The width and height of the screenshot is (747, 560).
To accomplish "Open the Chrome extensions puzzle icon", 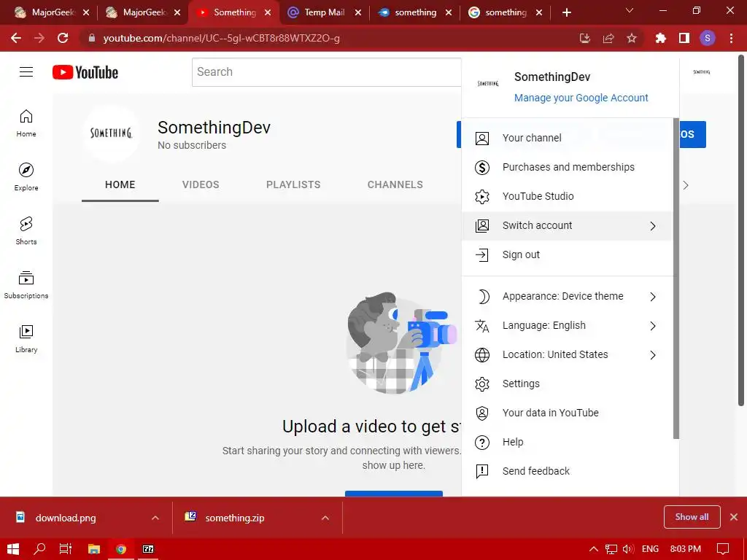I will [x=660, y=38].
